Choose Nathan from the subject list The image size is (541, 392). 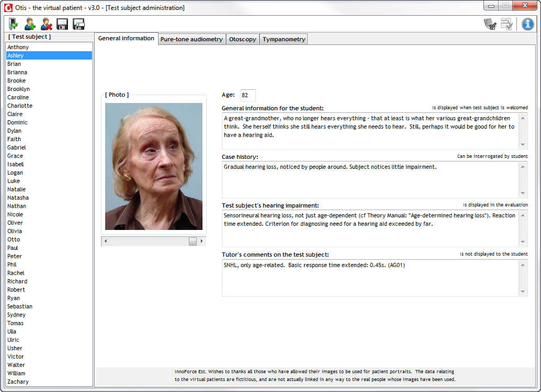coord(49,206)
